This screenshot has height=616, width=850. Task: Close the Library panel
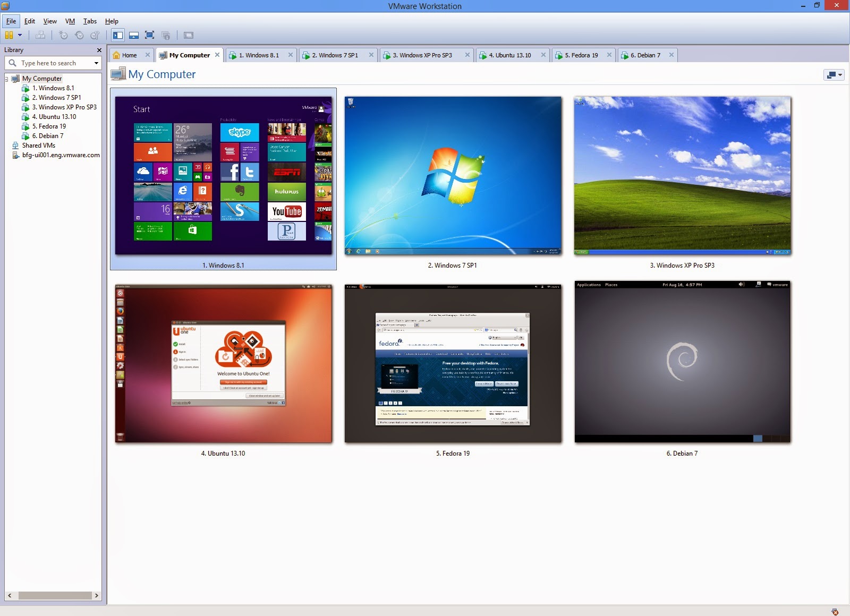[99, 50]
